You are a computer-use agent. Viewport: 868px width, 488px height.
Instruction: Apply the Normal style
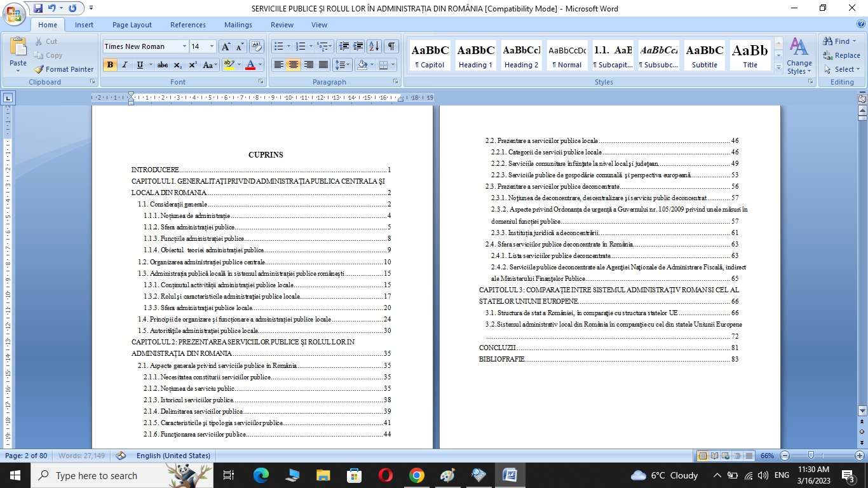pyautogui.click(x=567, y=55)
